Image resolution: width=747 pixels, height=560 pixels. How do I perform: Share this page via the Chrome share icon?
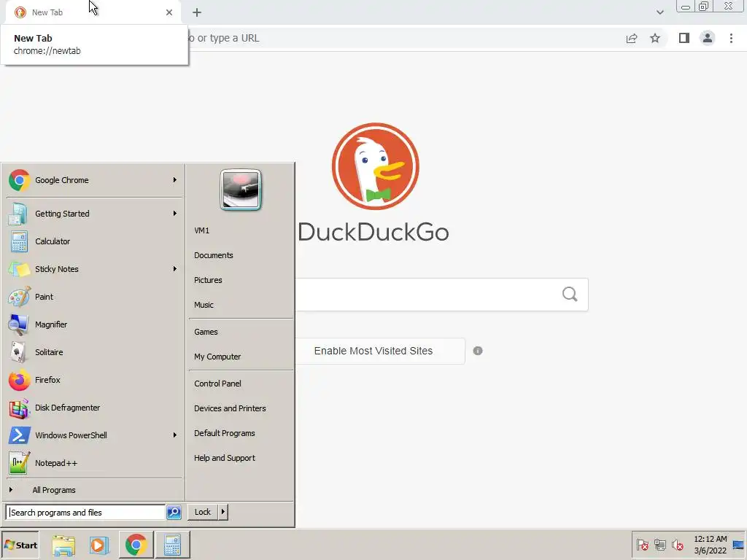click(x=632, y=39)
